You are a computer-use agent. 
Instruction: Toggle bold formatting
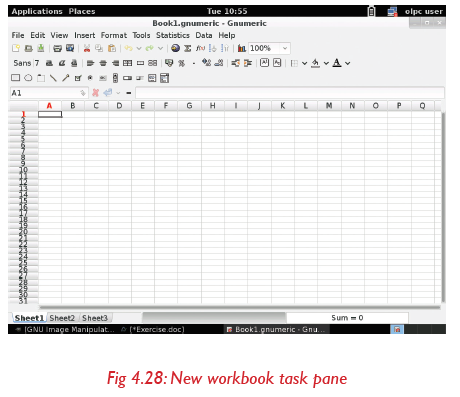click(x=49, y=63)
